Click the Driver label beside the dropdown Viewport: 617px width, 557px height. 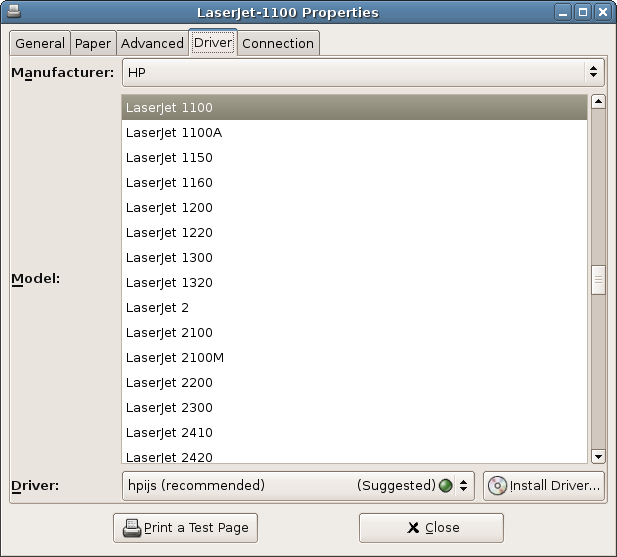click(x=35, y=486)
